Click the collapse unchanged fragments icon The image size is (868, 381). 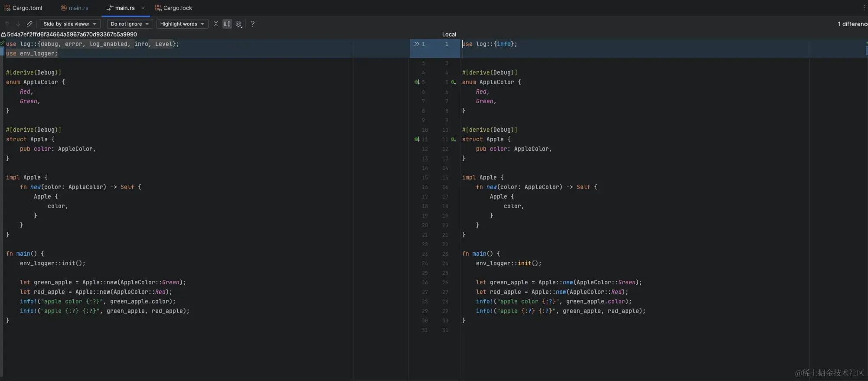(x=215, y=24)
